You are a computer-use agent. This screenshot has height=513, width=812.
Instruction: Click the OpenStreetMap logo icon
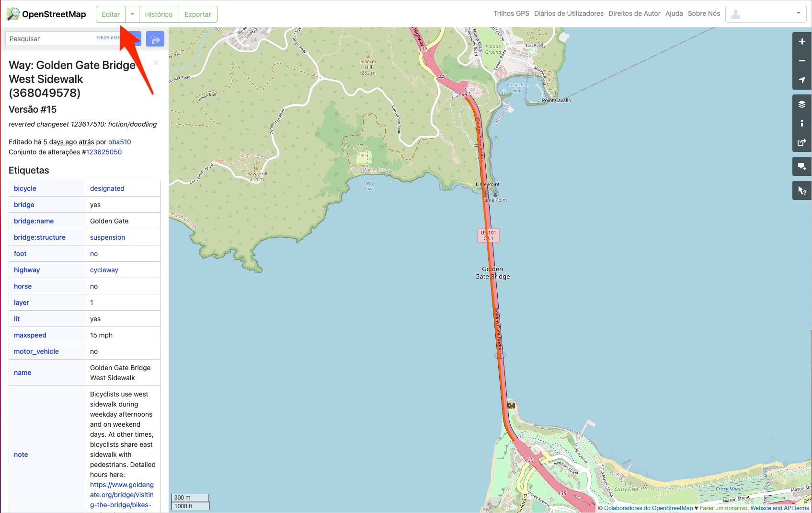pyautogui.click(x=13, y=14)
